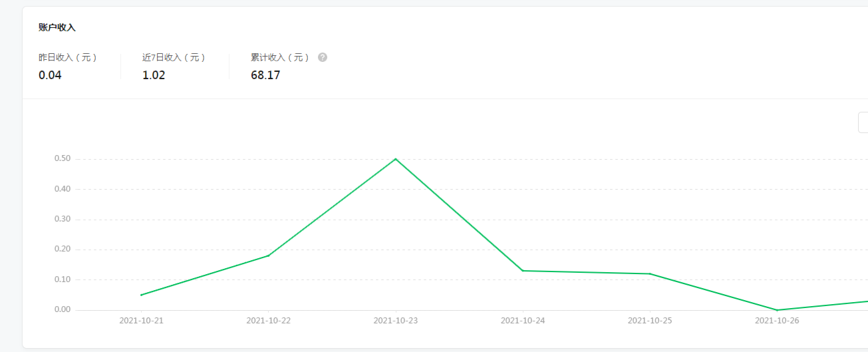This screenshot has height=352, width=868.
Task: Click the 2021-10-26 x-axis date label
Action: 777,321
